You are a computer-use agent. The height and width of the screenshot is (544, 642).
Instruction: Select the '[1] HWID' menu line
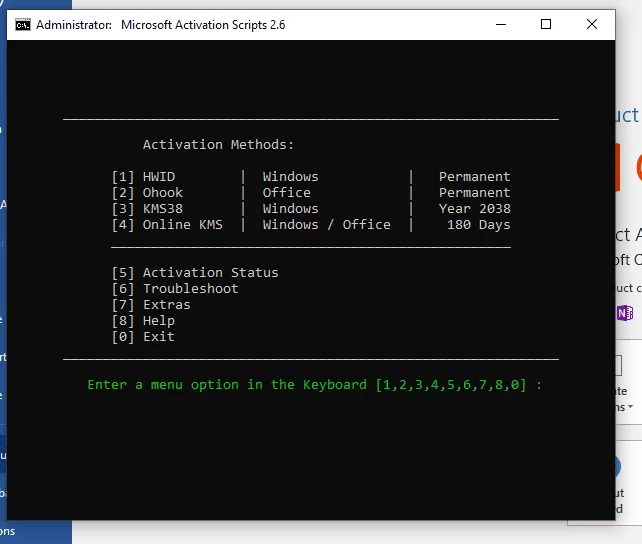point(143,177)
